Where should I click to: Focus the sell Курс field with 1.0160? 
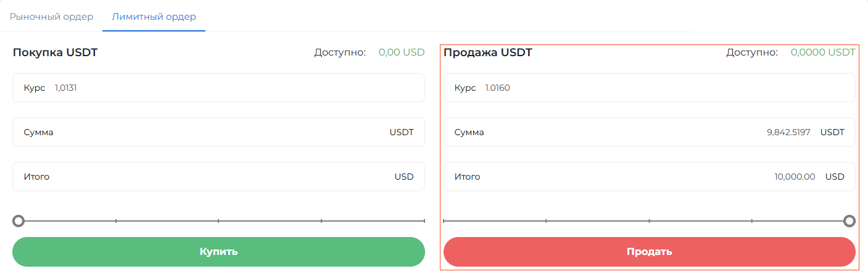(649, 88)
